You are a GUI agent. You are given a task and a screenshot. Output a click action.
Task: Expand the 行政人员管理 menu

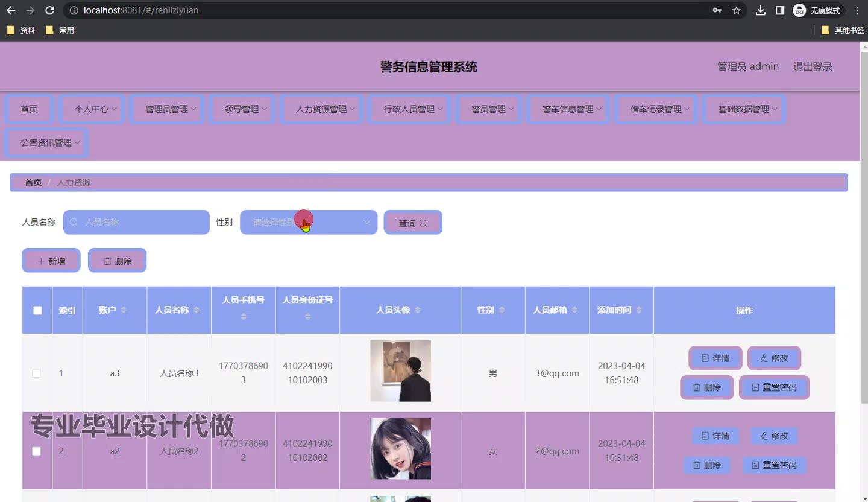pyautogui.click(x=409, y=109)
